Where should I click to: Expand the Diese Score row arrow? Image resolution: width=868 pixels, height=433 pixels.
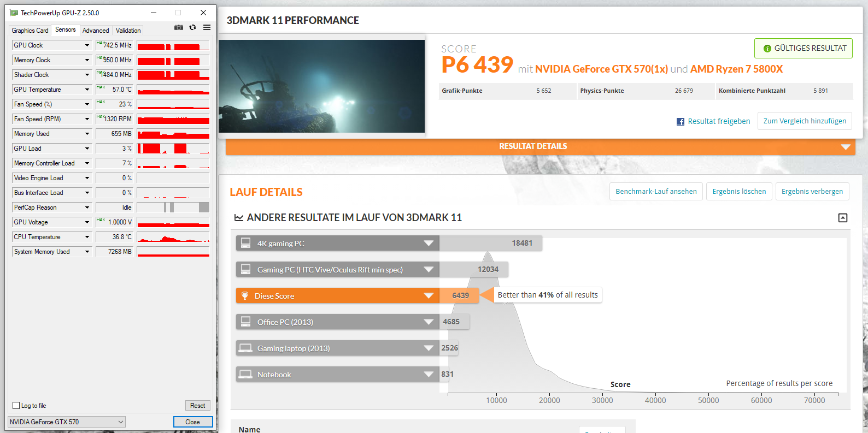429,296
